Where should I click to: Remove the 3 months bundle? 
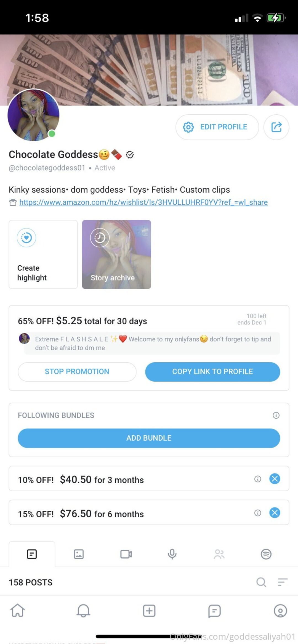pos(275,479)
